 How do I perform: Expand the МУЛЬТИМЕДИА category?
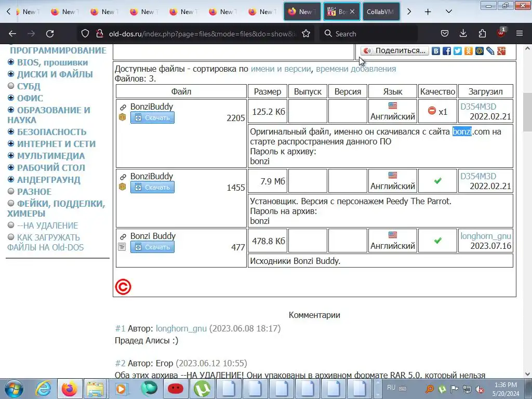point(11,155)
